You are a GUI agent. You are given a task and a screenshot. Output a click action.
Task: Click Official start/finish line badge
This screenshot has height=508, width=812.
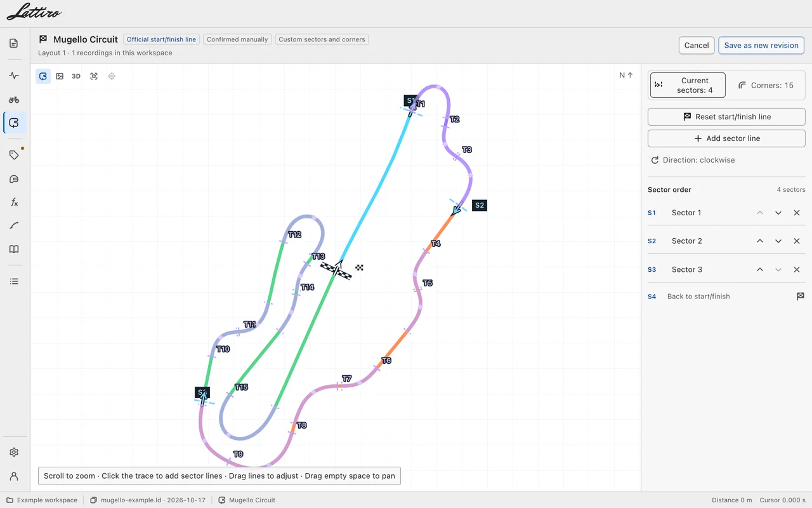point(161,39)
